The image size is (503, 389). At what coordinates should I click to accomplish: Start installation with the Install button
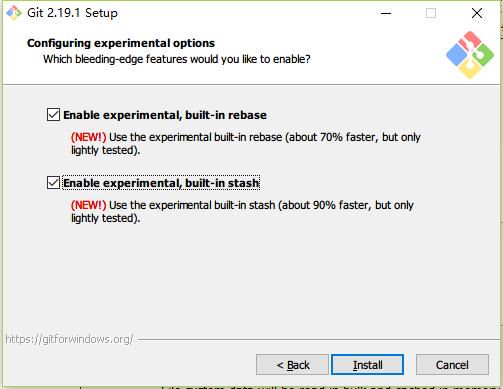pos(368,365)
